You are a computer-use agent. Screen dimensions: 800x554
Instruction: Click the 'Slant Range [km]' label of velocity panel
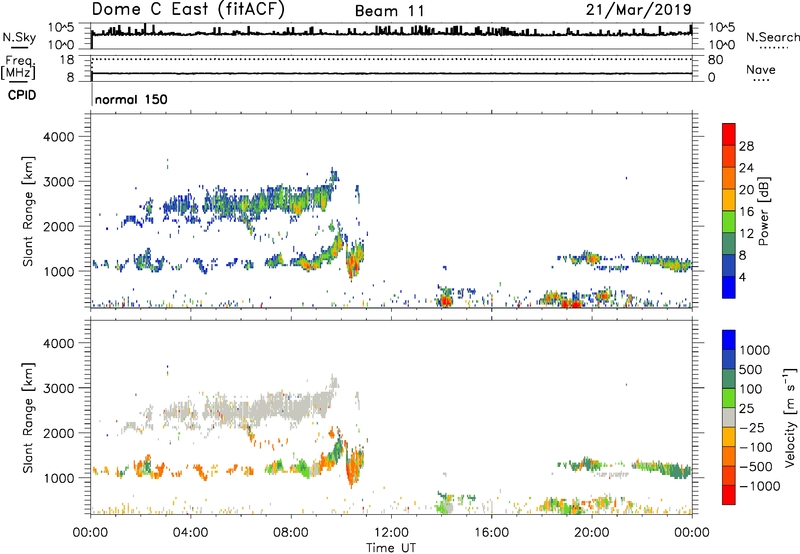click(x=28, y=418)
